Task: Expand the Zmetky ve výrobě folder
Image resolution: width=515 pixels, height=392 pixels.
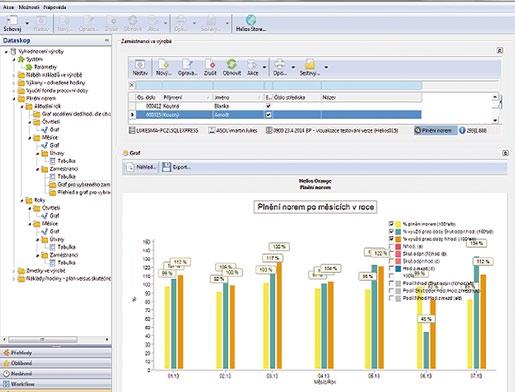Action: pyautogui.click(x=14, y=271)
